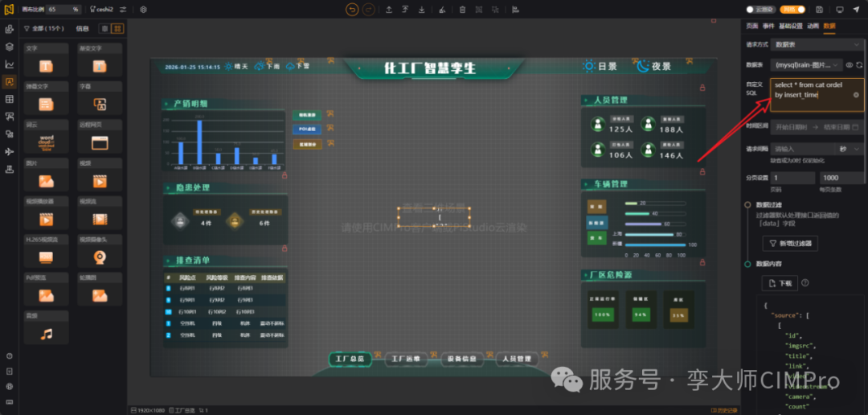Click the download arrow icon in toolbar
868x415 pixels.
pos(422,10)
